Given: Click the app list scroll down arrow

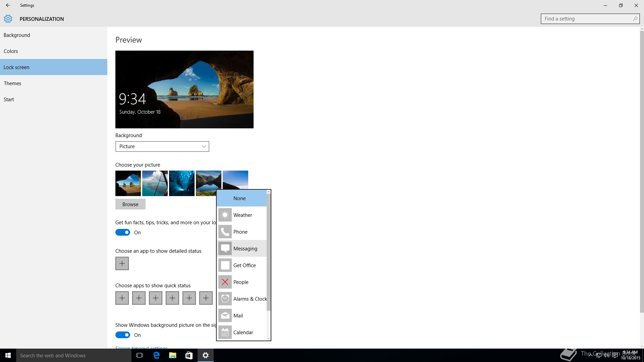Looking at the screenshot, I should pyautogui.click(x=269, y=339).
